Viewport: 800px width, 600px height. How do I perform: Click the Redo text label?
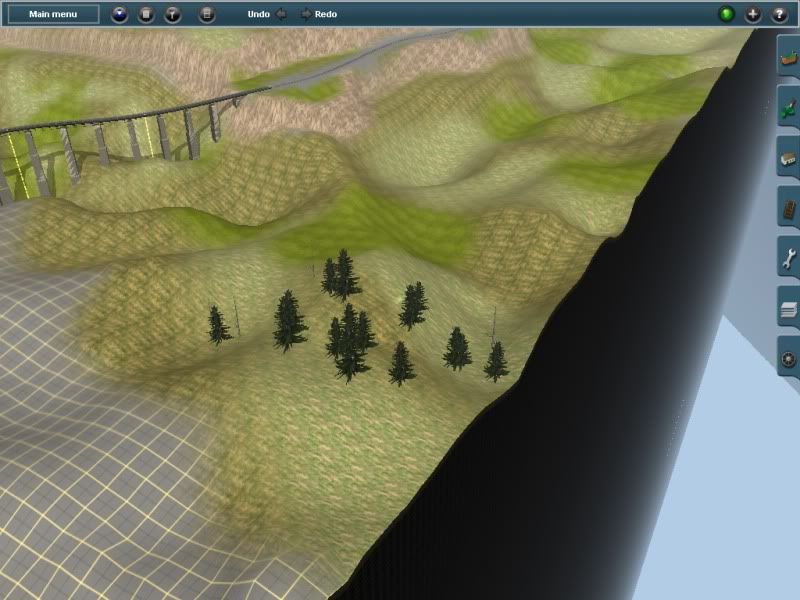click(x=326, y=14)
